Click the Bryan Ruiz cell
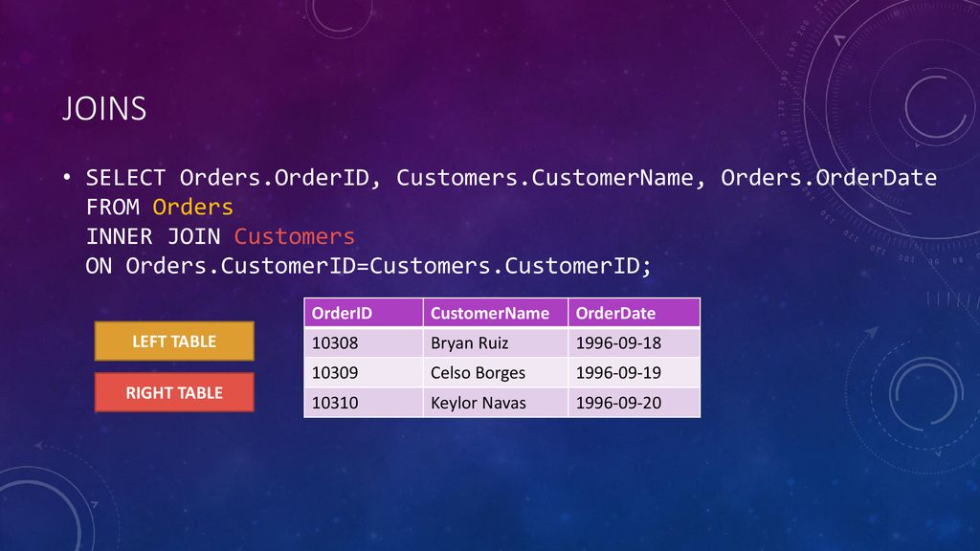The image size is (980, 551). coord(496,342)
